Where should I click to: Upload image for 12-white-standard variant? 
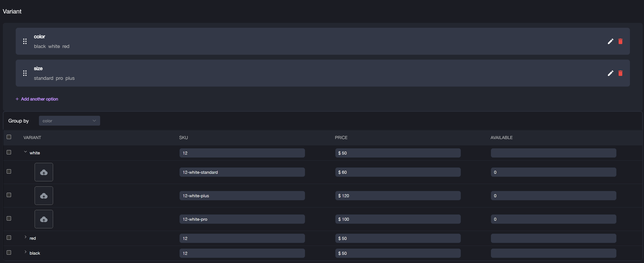[x=44, y=172]
